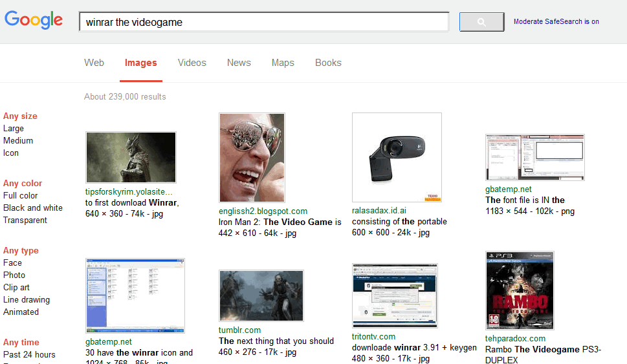This screenshot has height=364, width=627.
Task: Click 'The next thing that you should' caption
Action: (x=276, y=341)
